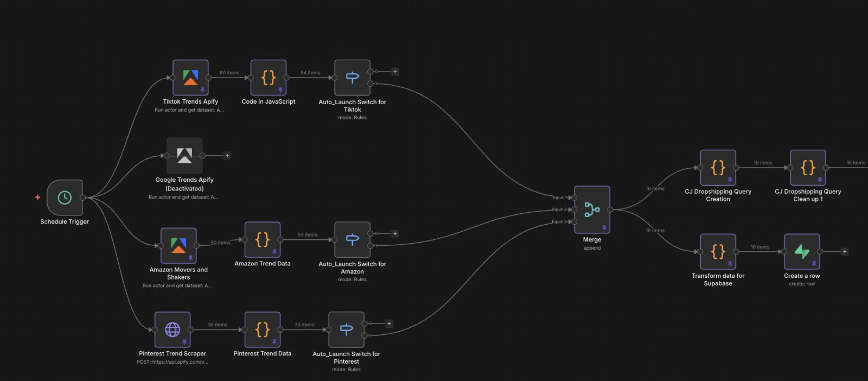Screen dimensions: 868x381
Task: Click the Merge node Input 2 connector
Action: click(575, 209)
